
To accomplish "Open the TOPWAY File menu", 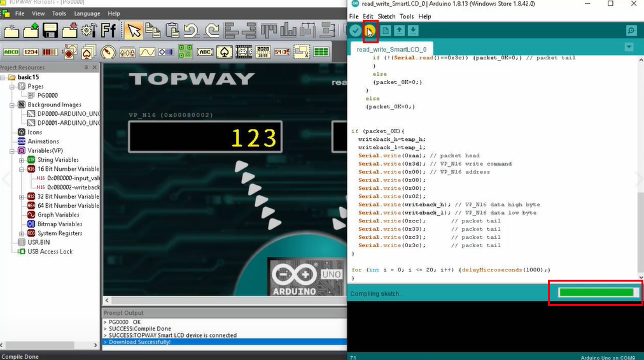I will tap(20, 13).
